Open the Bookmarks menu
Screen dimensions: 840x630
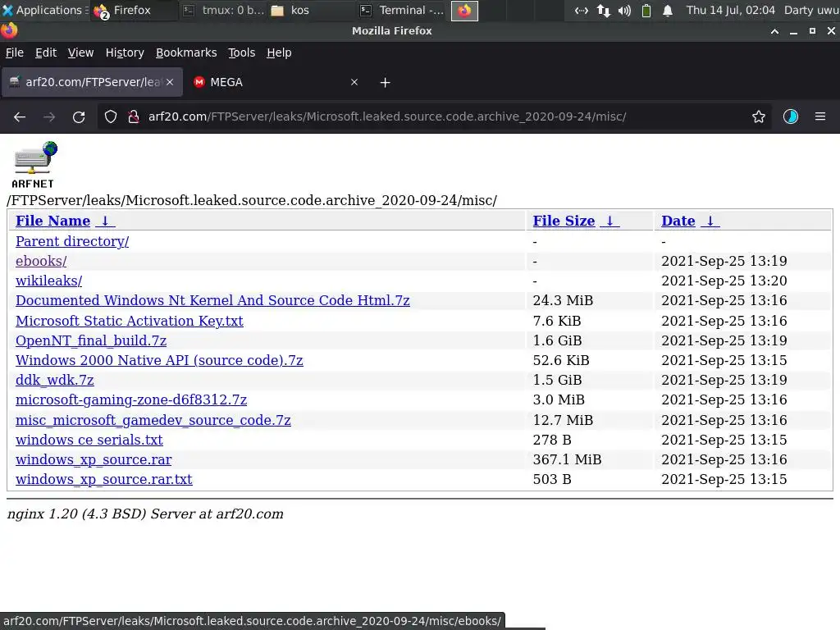[x=186, y=52]
